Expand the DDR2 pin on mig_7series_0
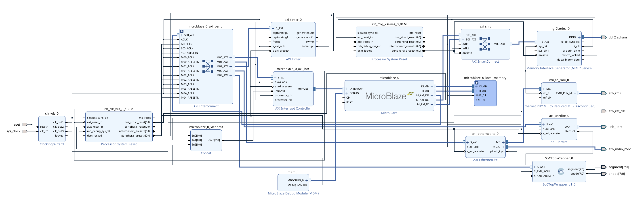This screenshot has width=644, height=211. tap(579, 38)
